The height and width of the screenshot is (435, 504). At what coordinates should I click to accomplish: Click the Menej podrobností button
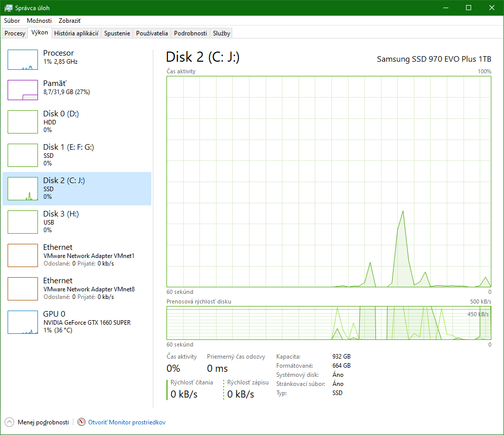pos(43,422)
